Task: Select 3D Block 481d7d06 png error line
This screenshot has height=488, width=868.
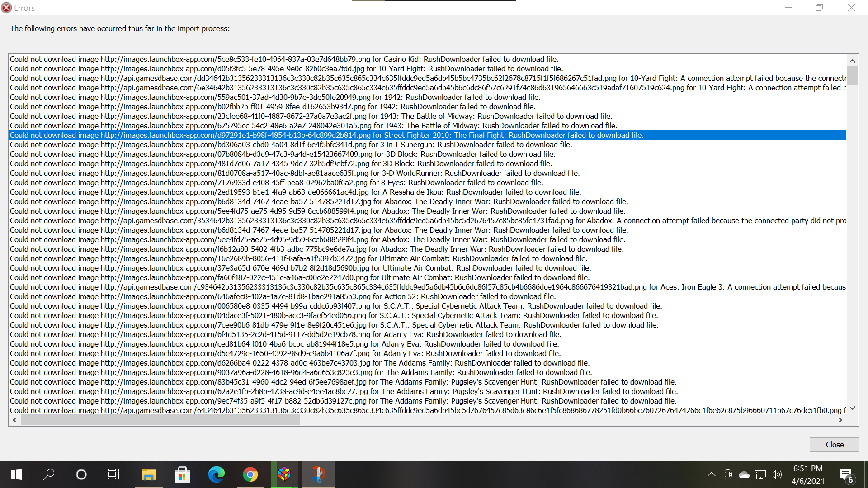Action: tap(428, 164)
